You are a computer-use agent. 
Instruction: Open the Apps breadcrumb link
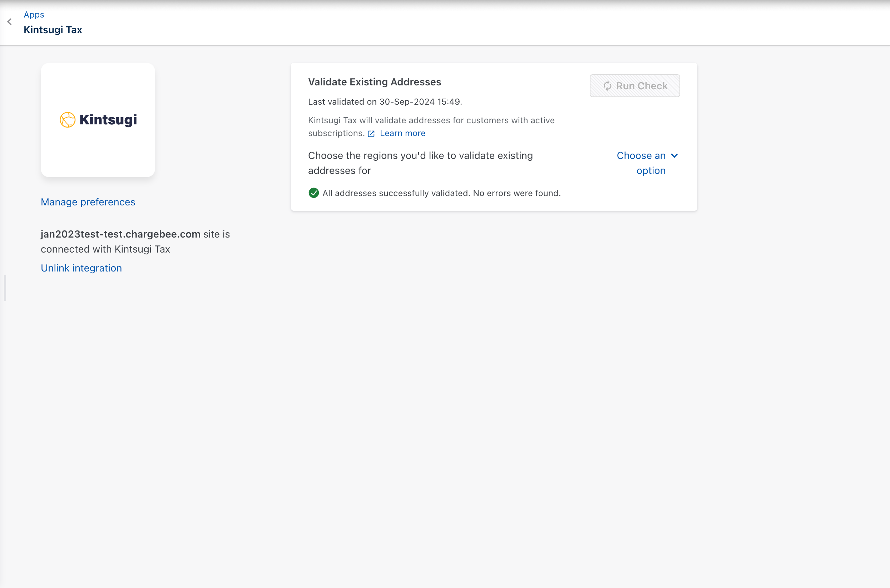pos(34,15)
